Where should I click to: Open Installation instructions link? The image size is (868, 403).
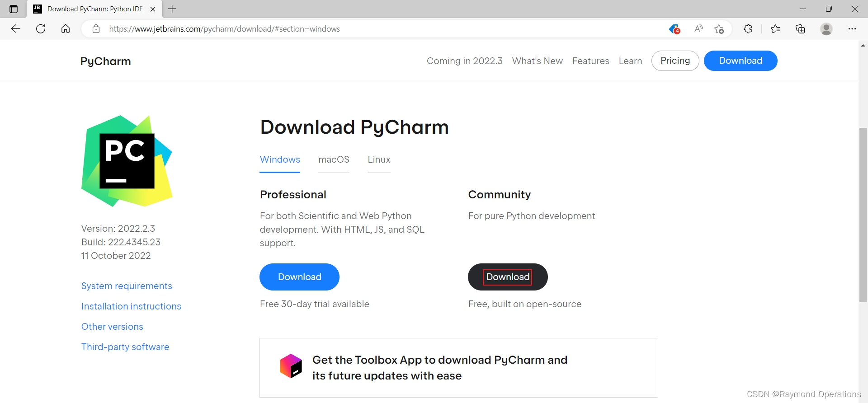pyautogui.click(x=131, y=306)
